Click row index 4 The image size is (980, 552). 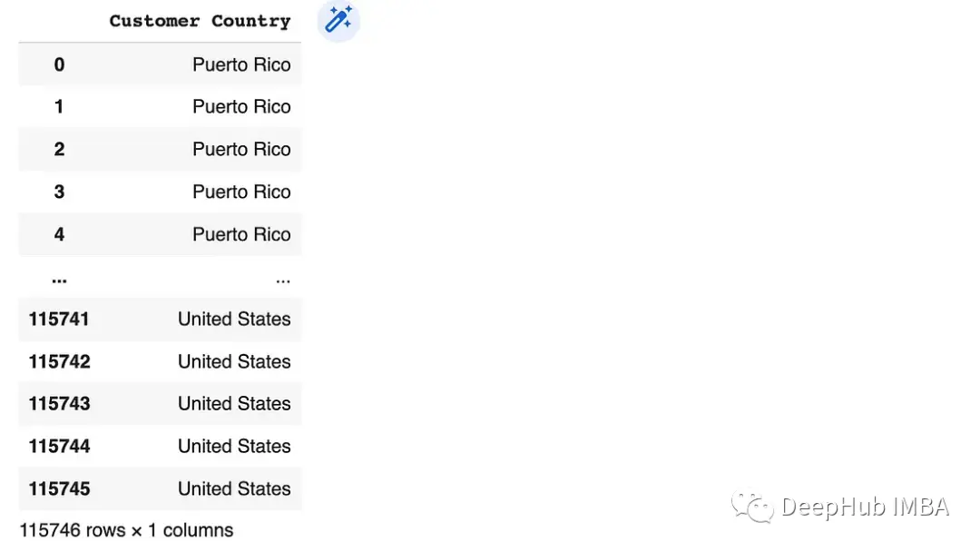pyautogui.click(x=59, y=234)
